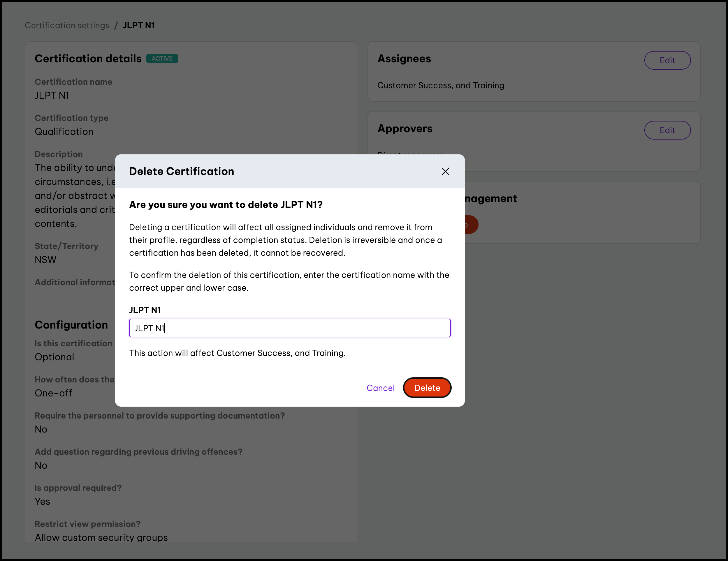Click the One-off frequency value
Image resolution: width=728 pixels, height=561 pixels.
coord(53,393)
